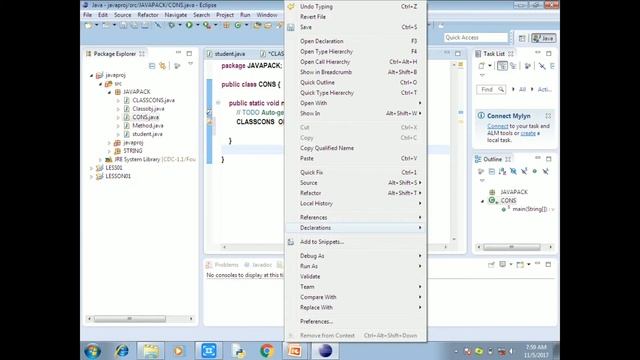Expand the STRING package node
Screen dimensions: 640x360
[109, 151]
